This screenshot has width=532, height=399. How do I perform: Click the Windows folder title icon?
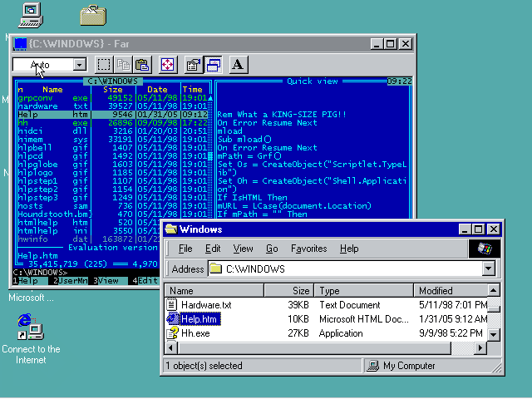point(171,229)
